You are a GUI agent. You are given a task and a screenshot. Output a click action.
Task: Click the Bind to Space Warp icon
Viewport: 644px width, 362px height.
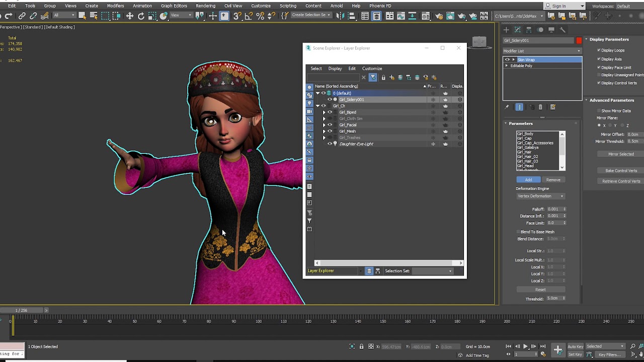(x=45, y=16)
